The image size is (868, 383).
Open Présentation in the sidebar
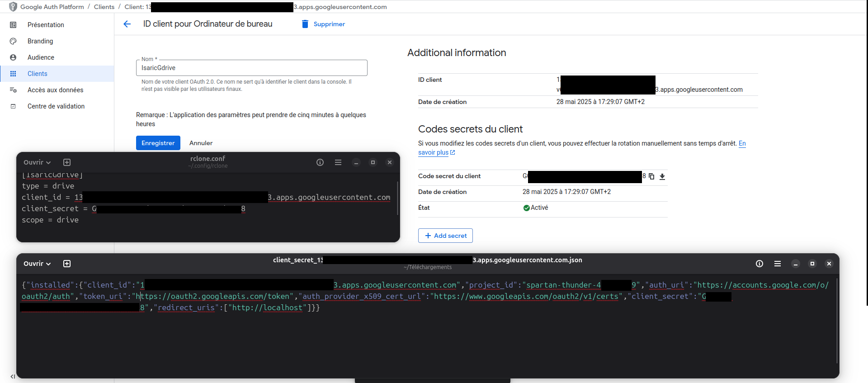pos(46,25)
